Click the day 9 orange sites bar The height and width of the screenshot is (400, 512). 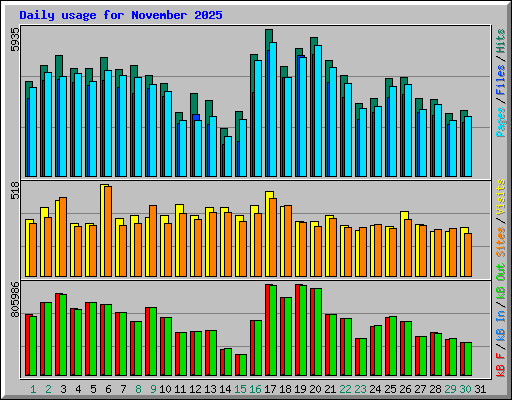click(x=153, y=241)
